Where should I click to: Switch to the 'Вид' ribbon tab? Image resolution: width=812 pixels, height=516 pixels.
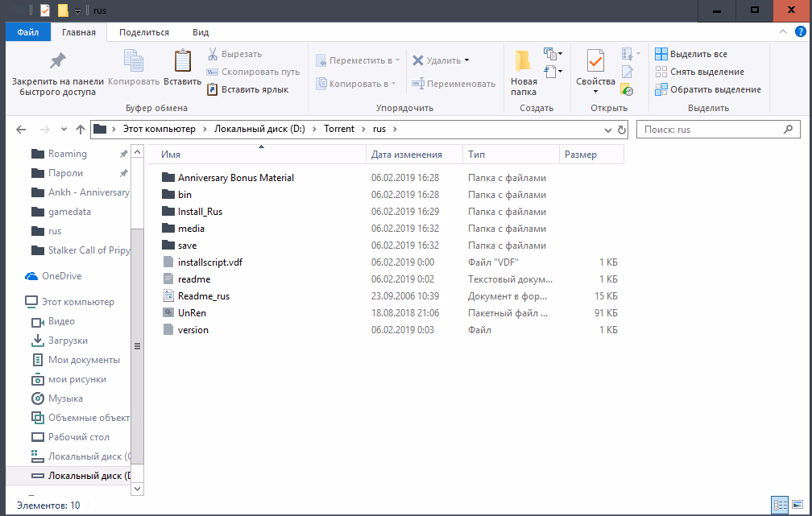click(200, 32)
